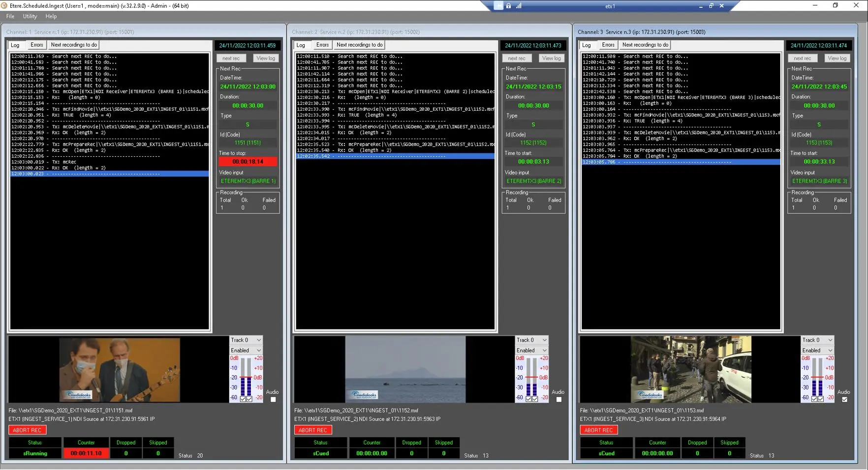Expand the Enabled dropdown in Channel 2

point(531,351)
